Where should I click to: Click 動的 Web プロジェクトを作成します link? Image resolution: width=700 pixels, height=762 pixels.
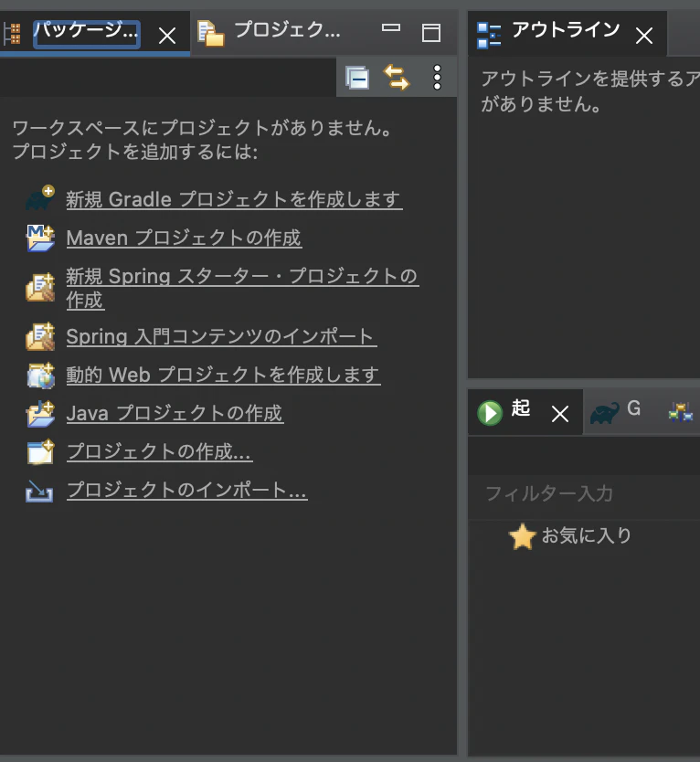click(223, 375)
